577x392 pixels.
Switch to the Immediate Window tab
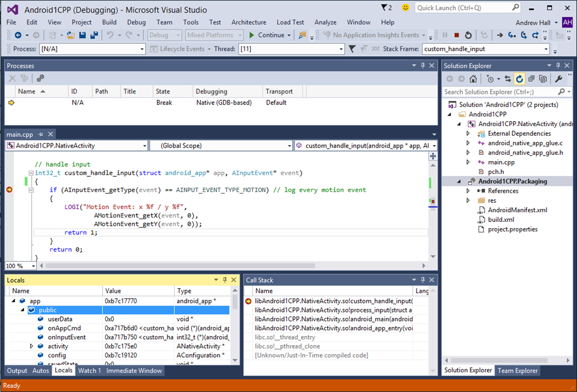[x=134, y=371]
